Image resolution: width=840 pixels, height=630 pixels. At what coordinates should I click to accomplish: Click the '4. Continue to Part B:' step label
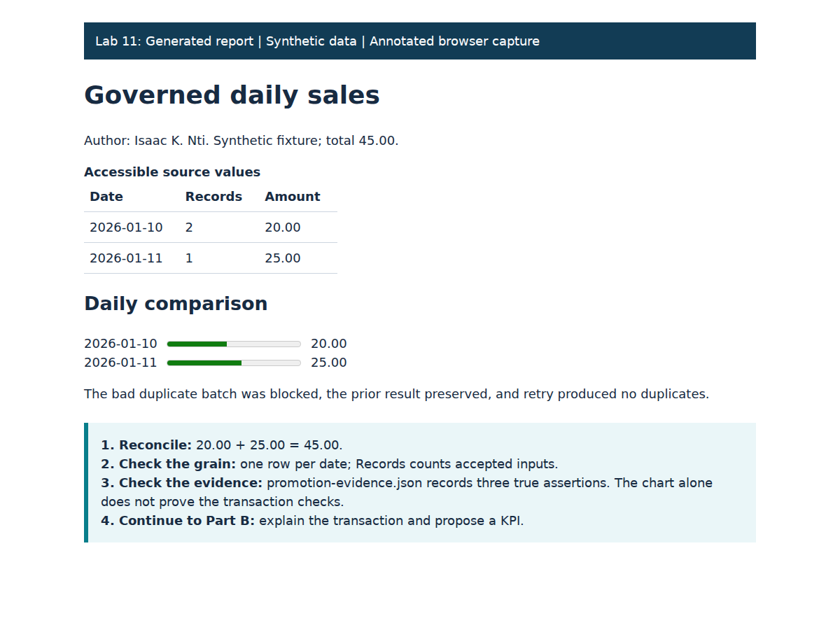tap(178, 521)
